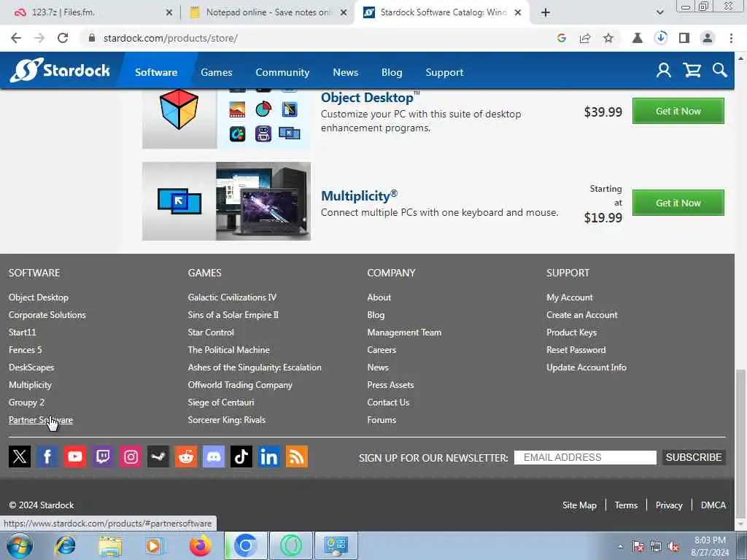Click Get it Now for Object Desktop

click(x=678, y=111)
